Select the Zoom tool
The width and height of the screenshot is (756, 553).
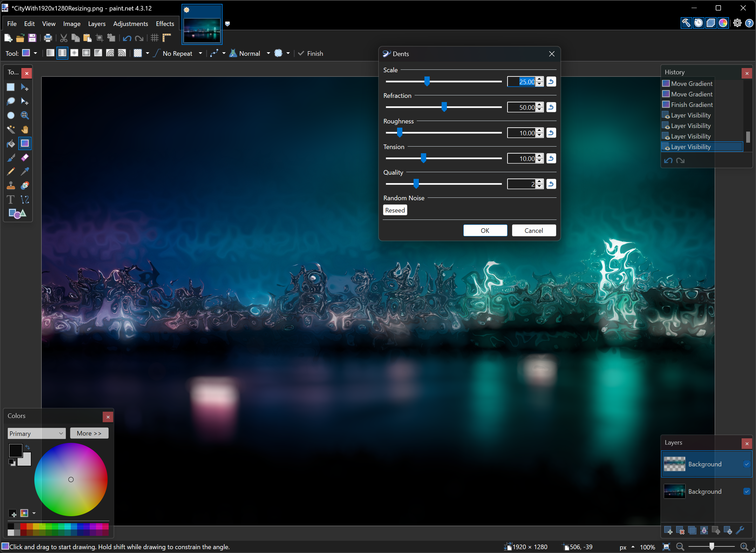coord(26,115)
